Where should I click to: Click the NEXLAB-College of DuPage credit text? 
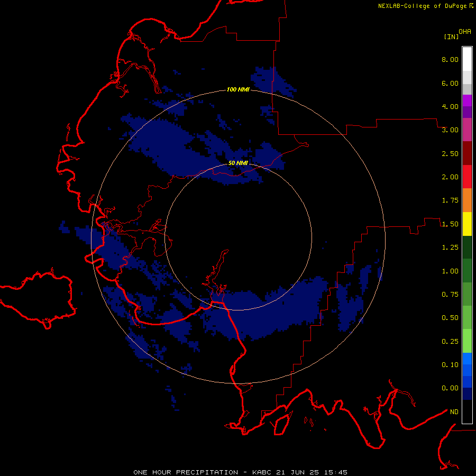[423, 6]
